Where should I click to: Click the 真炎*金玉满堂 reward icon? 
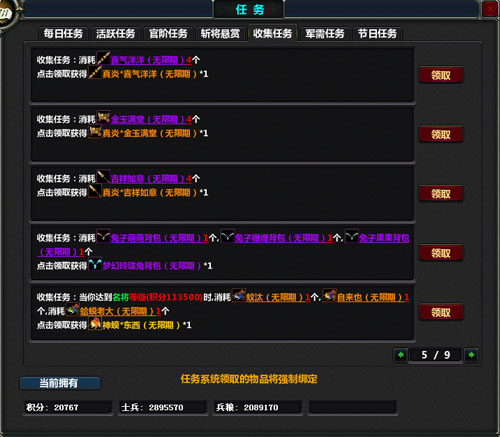tap(95, 132)
